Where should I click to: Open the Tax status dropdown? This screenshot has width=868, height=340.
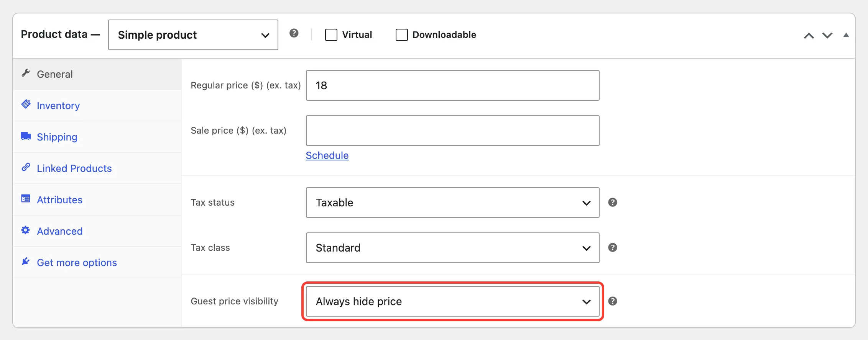tap(453, 203)
